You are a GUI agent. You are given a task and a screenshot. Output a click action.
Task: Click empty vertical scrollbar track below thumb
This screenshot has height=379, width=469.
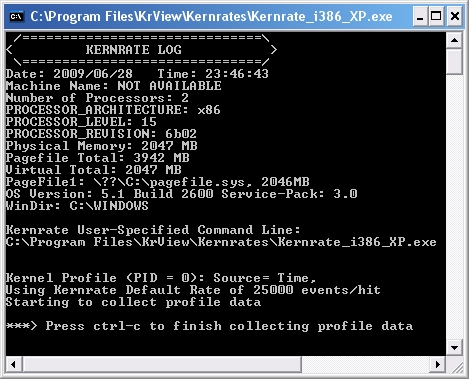[454, 207]
